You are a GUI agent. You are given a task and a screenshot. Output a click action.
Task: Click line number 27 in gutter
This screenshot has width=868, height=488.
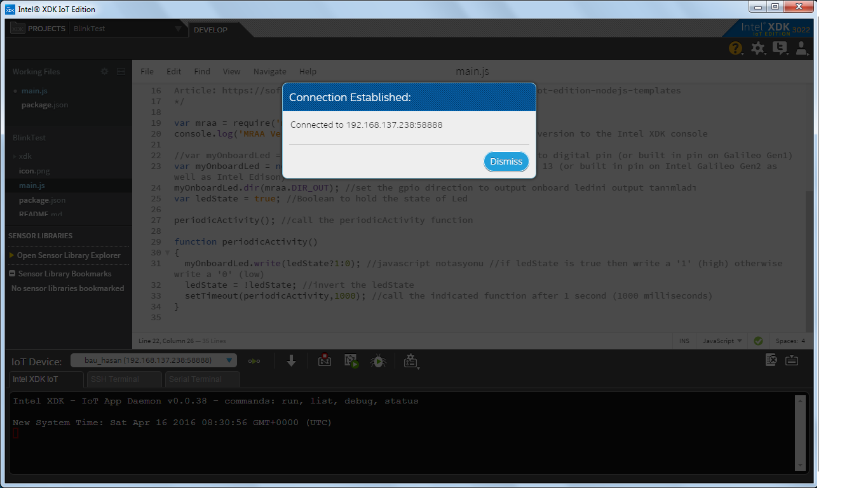tap(156, 220)
